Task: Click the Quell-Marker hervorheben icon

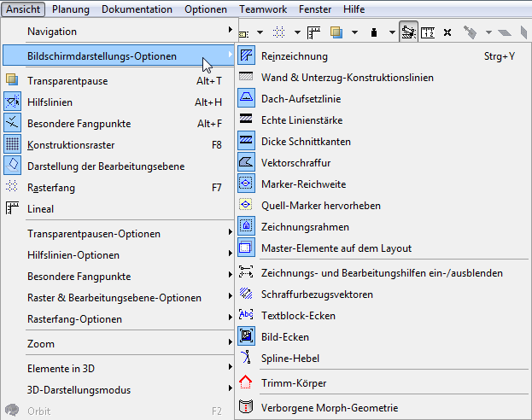Action: pos(246,205)
